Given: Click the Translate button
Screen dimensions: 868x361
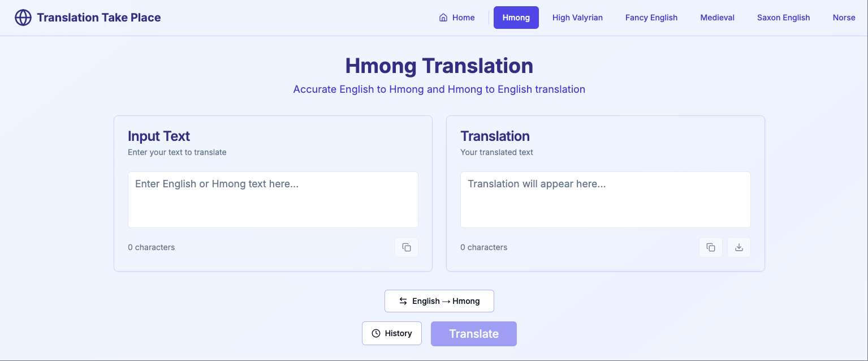Looking at the screenshot, I should tap(473, 333).
